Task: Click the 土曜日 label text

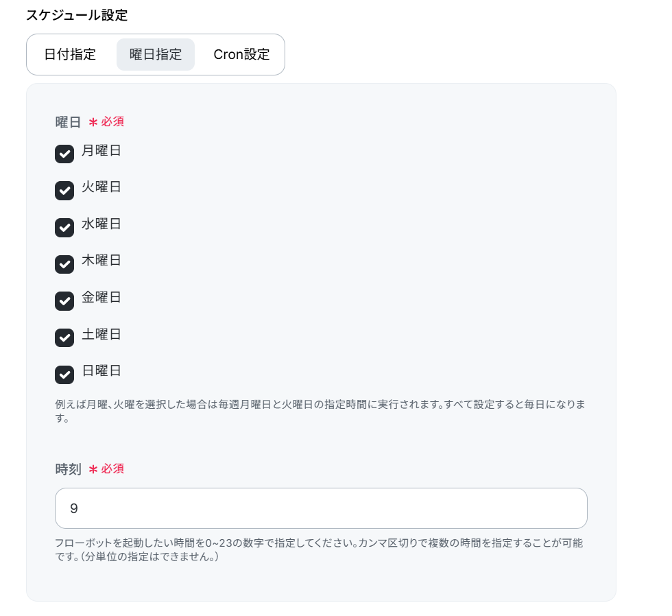Action: point(101,334)
